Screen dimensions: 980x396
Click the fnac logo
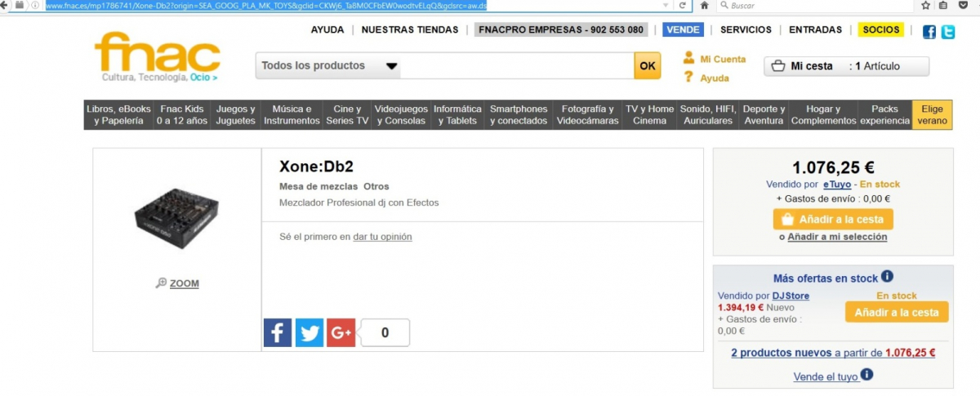pos(157,57)
